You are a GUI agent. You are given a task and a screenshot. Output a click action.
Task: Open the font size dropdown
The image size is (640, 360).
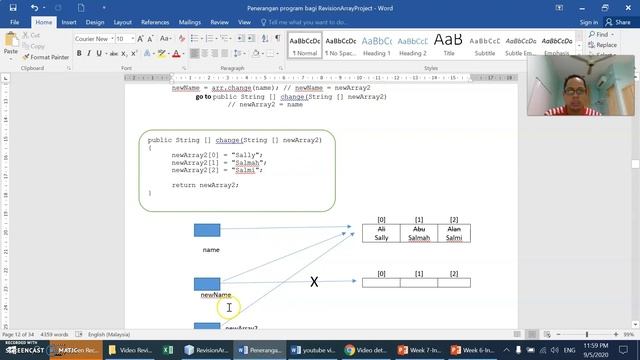click(133, 39)
